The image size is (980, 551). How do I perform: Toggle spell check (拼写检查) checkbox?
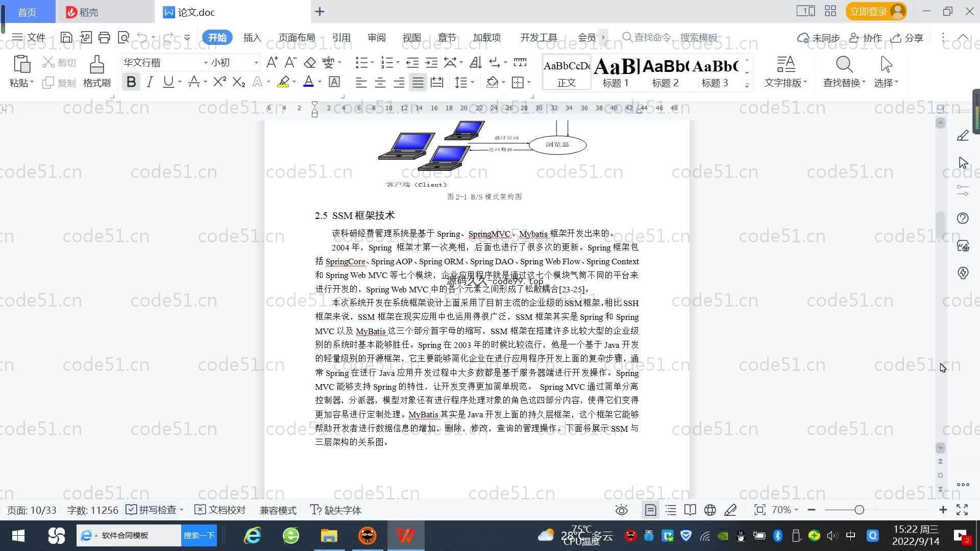[131, 510]
